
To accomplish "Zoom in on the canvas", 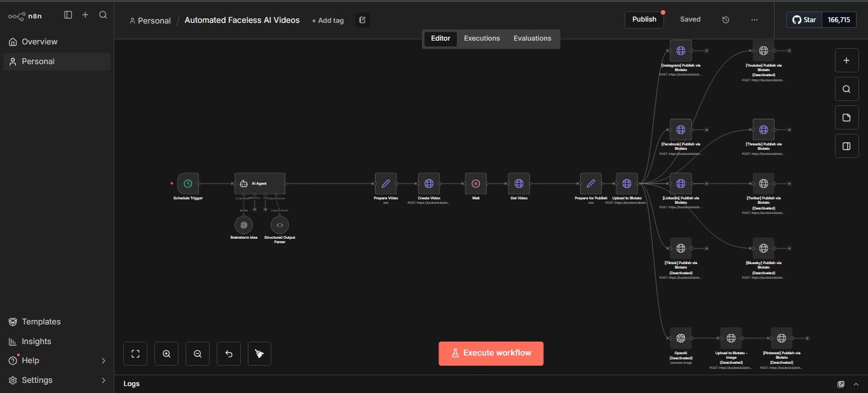I will point(166,354).
